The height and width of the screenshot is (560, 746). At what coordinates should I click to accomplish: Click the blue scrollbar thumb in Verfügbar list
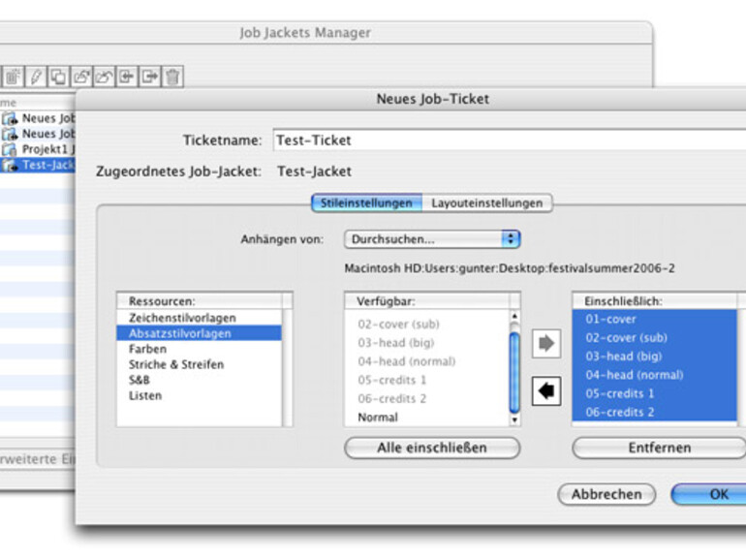click(x=514, y=373)
